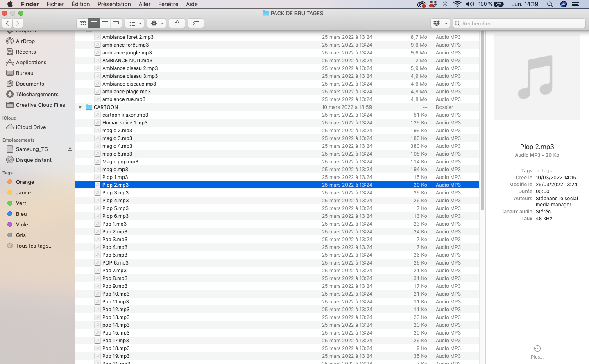This screenshot has width=589, height=364.
Task: Click the Edit Tags toolbar icon
Action: click(x=196, y=23)
